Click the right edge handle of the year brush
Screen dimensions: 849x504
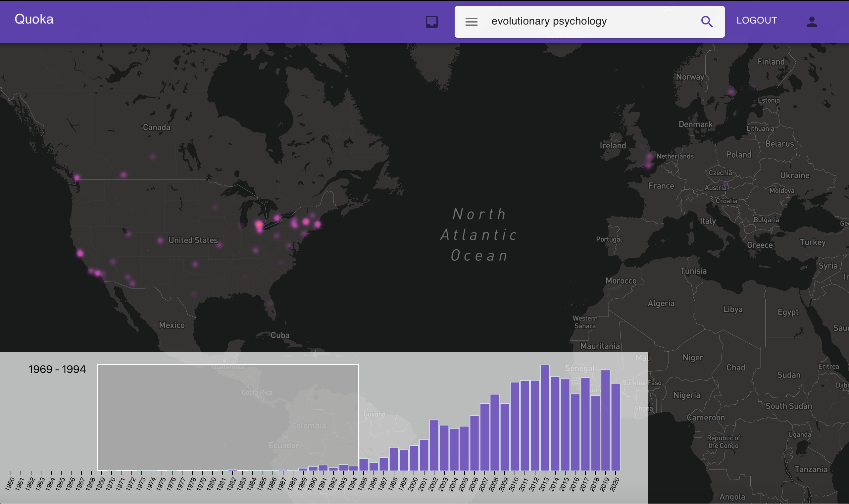(x=359, y=418)
